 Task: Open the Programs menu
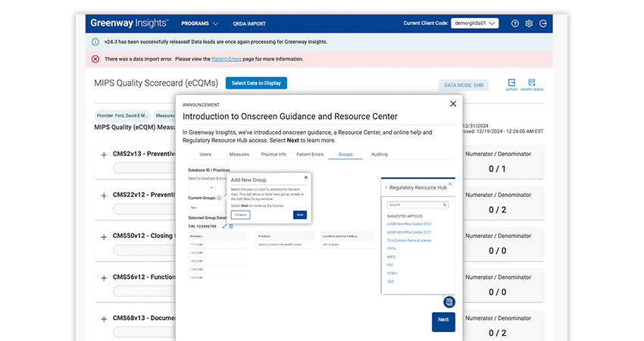pyautogui.click(x=200, y=23)
